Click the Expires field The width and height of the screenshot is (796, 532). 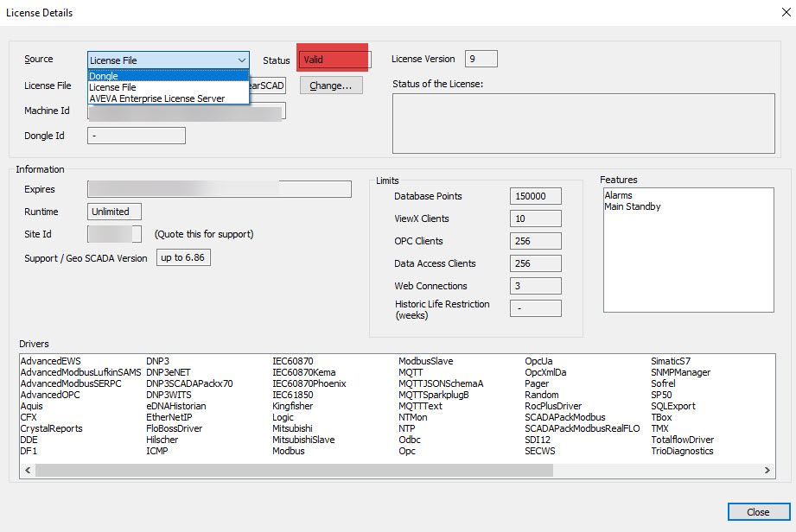coord(220,189)
